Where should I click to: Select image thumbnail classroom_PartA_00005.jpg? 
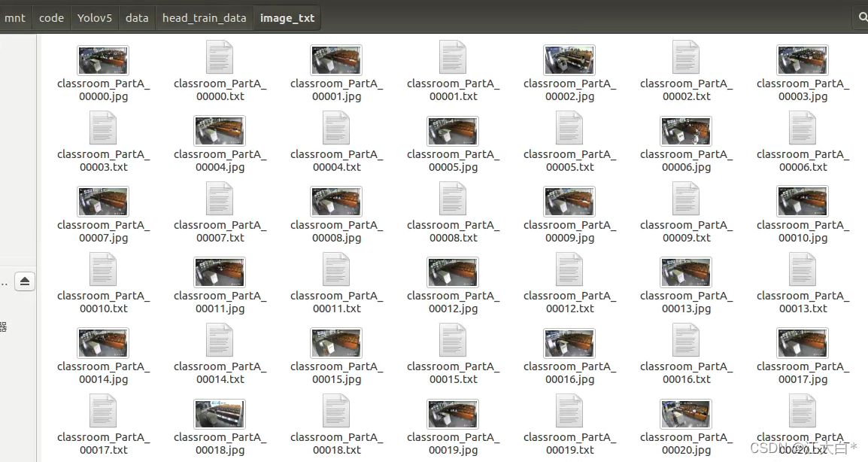(x=453, y=131)
